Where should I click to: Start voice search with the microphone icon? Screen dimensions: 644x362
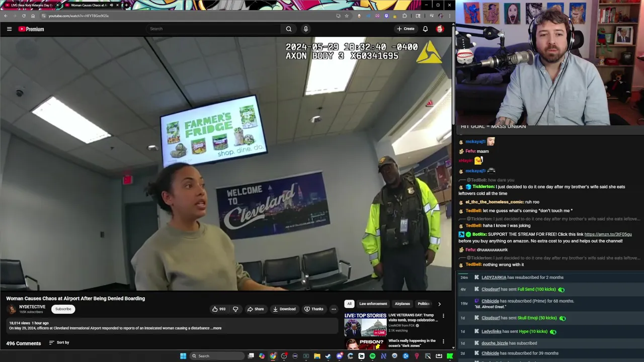click(305, 29)
